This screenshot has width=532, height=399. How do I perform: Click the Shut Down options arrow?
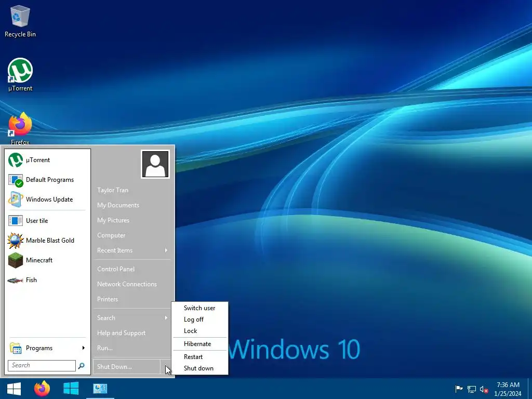(166, 366)
